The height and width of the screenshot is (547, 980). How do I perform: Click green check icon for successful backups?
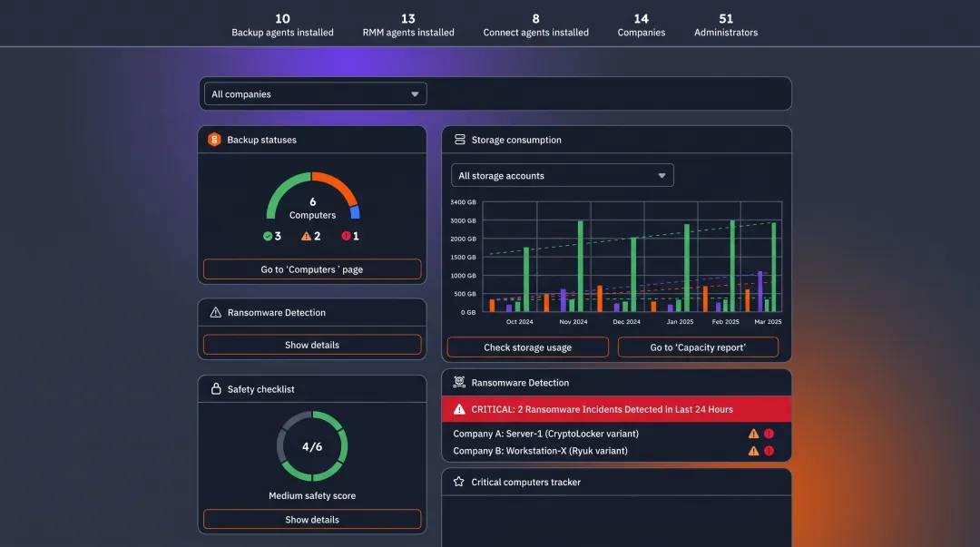pyautogui.click(x=268, y=236)
